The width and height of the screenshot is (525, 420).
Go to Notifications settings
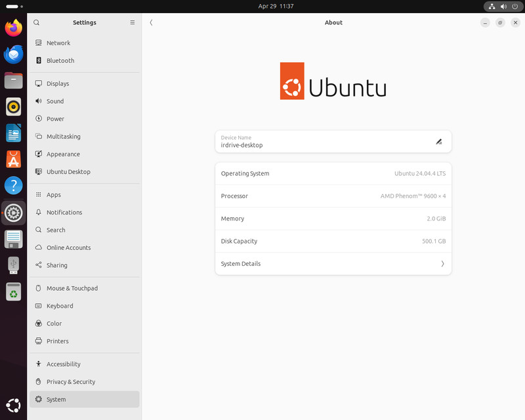85,212
